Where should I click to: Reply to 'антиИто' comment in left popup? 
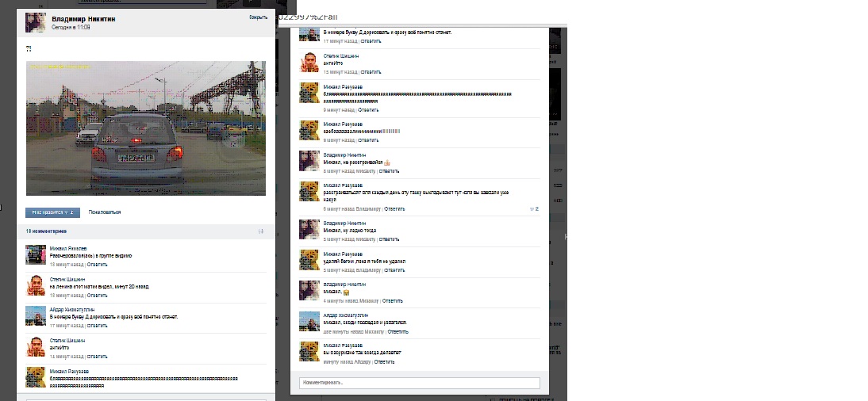[97, 357]
